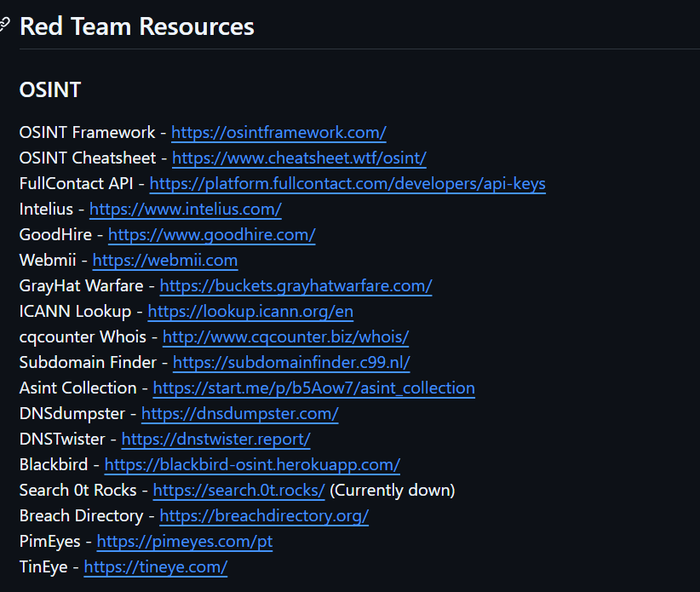Viewport: 700px width, 592px height.
Task: Select the 'PimEyes' label text
Action: [x=49, y=542]
